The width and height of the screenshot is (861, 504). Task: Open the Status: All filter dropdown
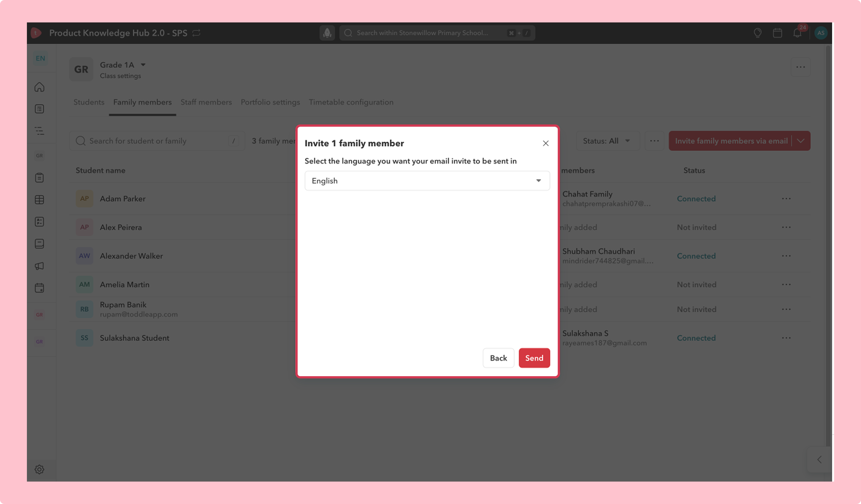pyautogui.click(x=607, y=141)
